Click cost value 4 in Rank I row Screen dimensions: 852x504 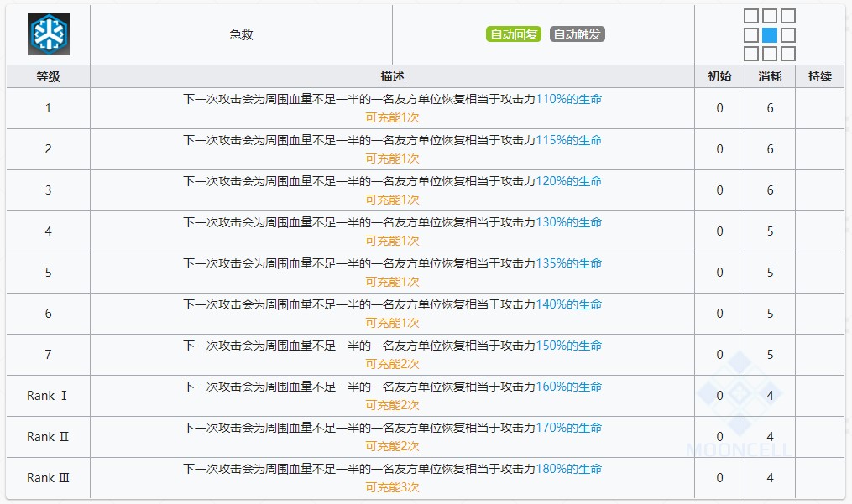770,396
